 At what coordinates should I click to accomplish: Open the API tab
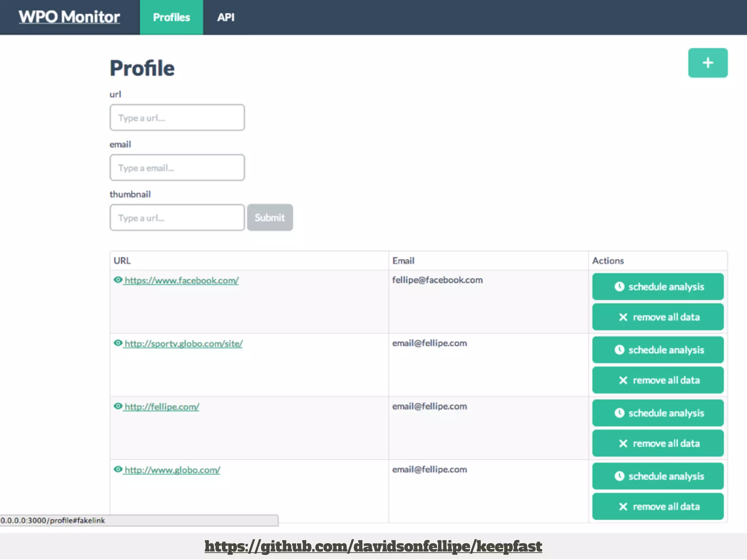click(226, 17)
